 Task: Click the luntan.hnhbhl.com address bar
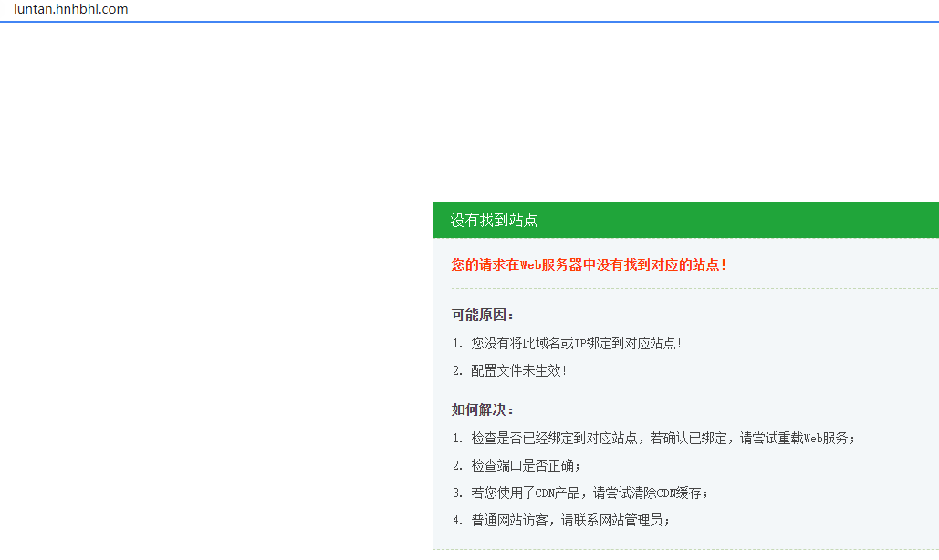tap(71, 9)
